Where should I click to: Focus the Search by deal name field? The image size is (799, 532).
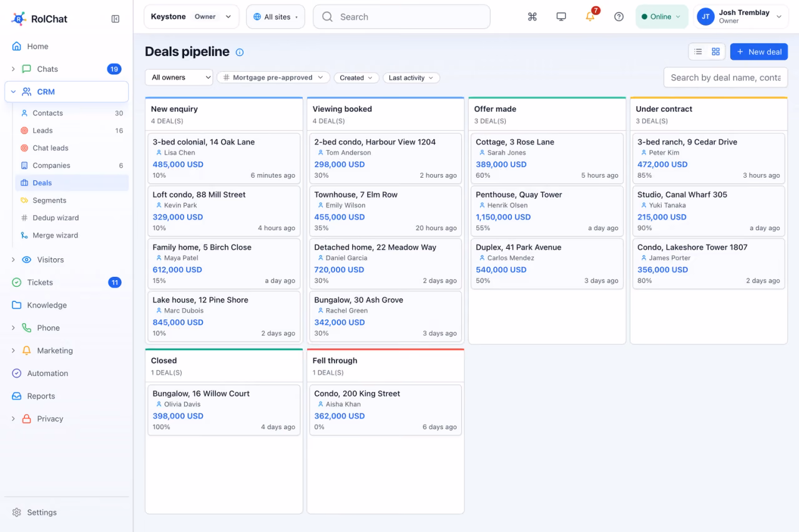pos(725,77)
